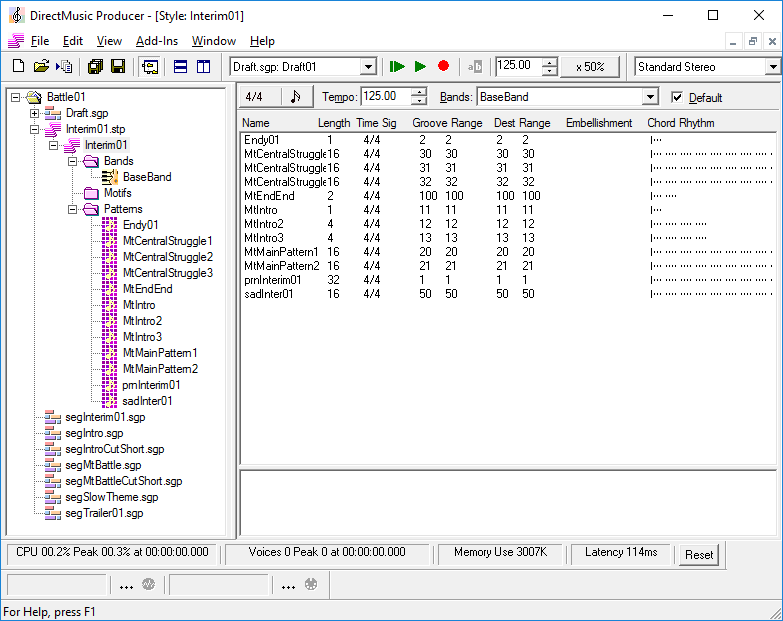Image resolution: width=783 pixels, height=621 pixels.
Task: Click the Reset button in status bar
Action: (699, 554)
